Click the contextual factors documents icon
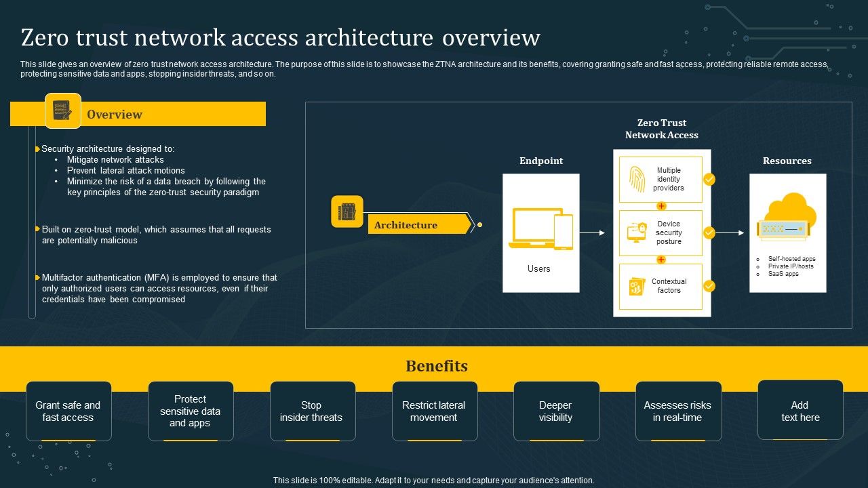The image size is (868, 488). tap(637, 286)
